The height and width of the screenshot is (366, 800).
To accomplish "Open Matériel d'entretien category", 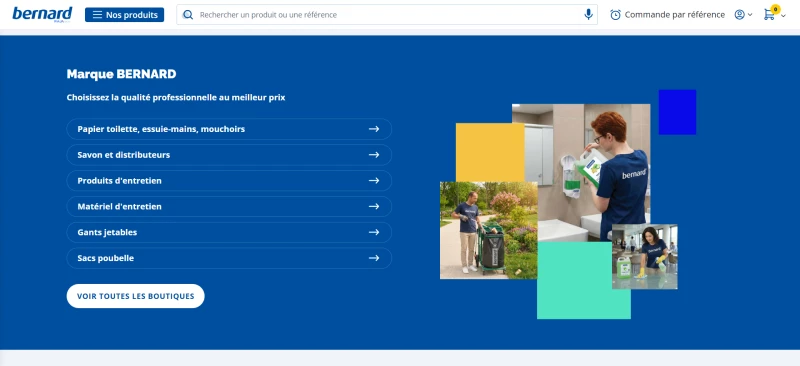I will click(x=229, y=206).
